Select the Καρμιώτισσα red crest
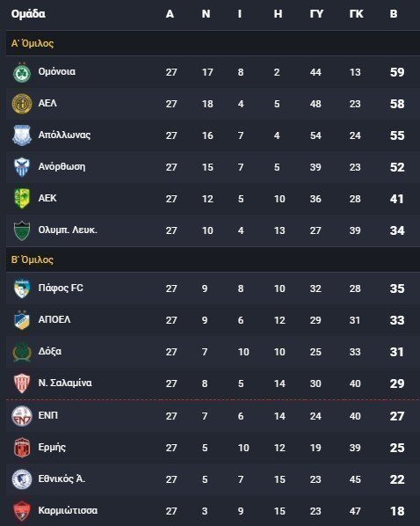 click(22, 510)
